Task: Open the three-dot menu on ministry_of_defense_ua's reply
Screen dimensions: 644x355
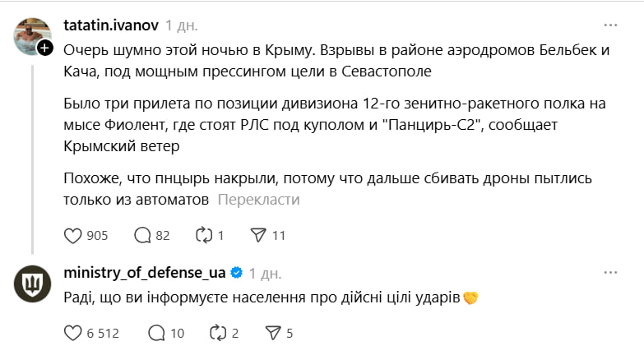Action: (610, 272)
